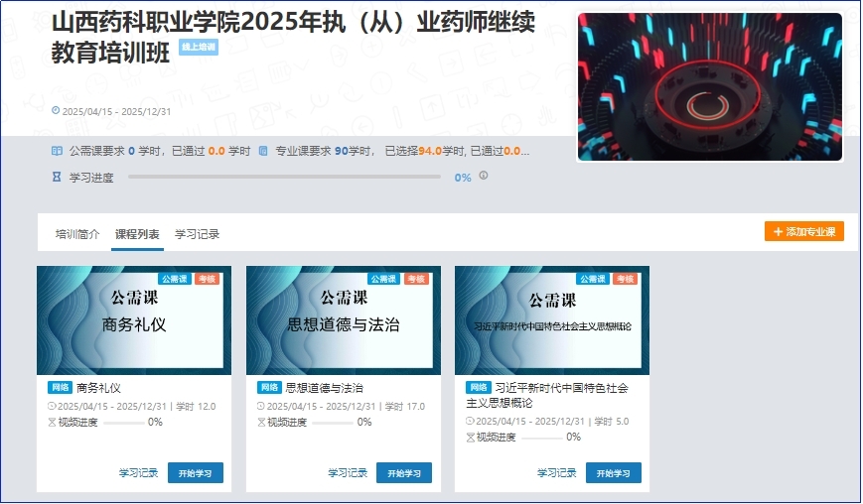Click the 考核 tag on 商务礼仪 card

tap(206, 279)
